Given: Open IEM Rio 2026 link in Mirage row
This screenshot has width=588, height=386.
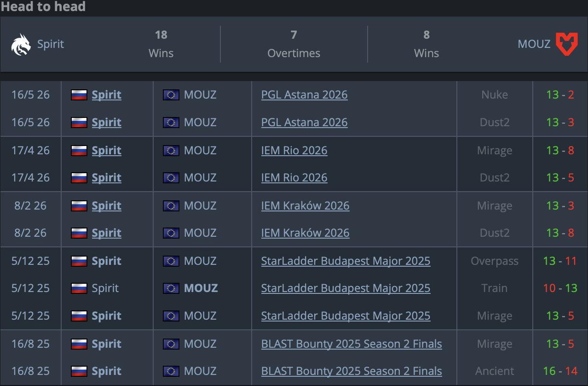Looking at the screenshot, I should pyautogui.click(x=294, y=151).
